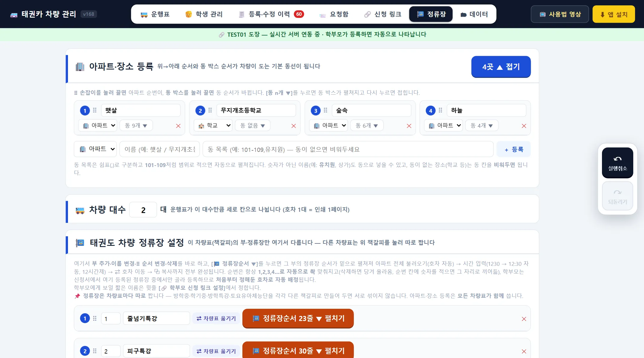644x358 pixels.
Task: Switch to 학생 관리 tab
Action: tap(204, 14)
